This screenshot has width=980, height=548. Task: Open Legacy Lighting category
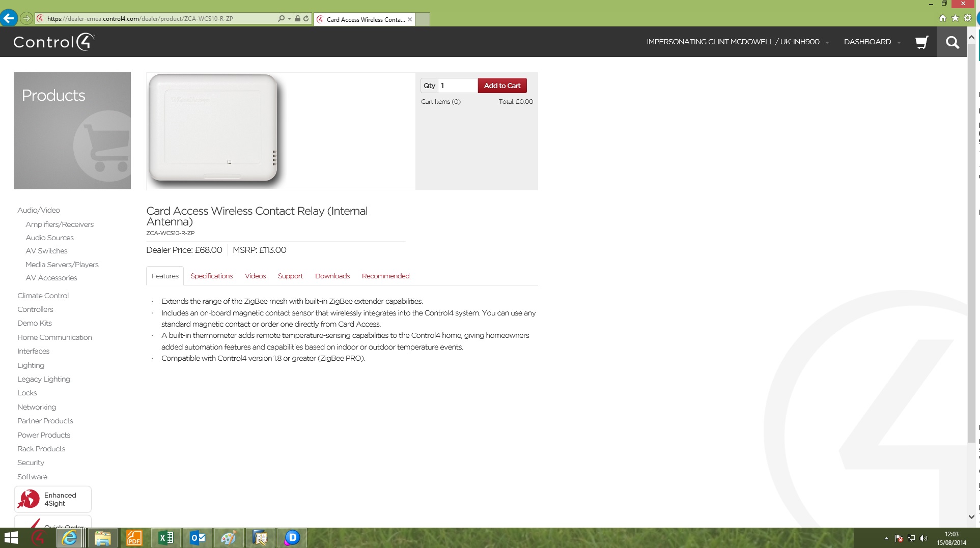click(x=44, y=379)
